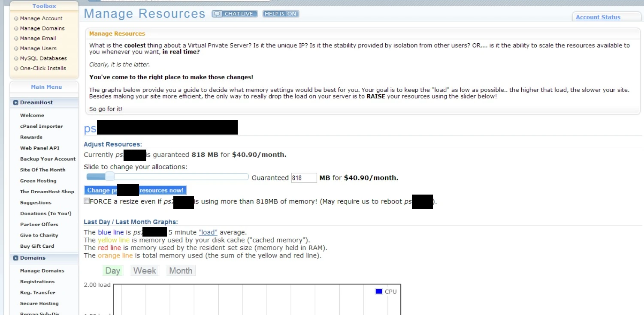Click the Manage Resources page title
The width and height of the screenshot is (644, 315).
pyautogui.click(x=145, y=14)
